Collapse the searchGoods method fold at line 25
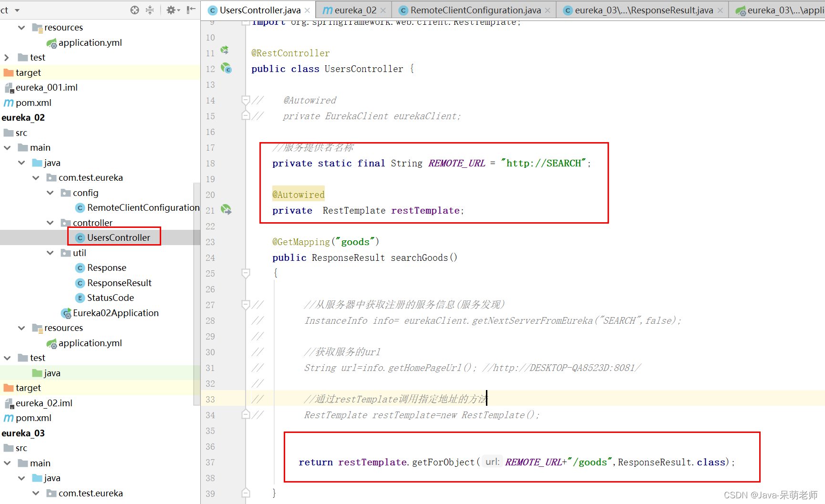 (x=246, y=273)
